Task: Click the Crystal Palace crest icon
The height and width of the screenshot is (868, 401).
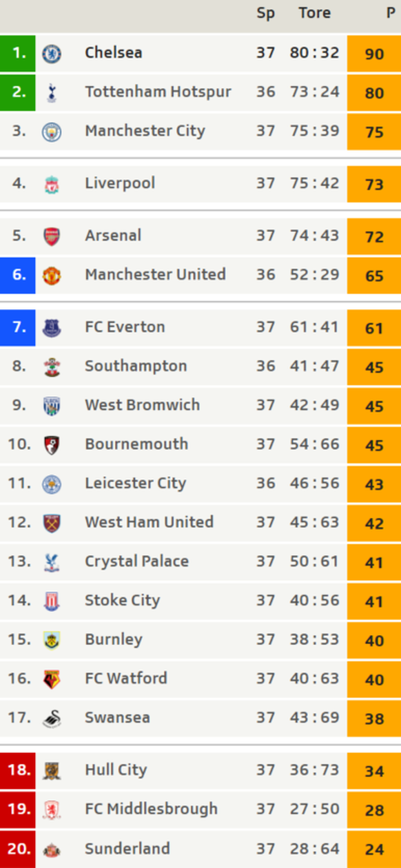Action: pyautogui.click(x=52, y=562)
